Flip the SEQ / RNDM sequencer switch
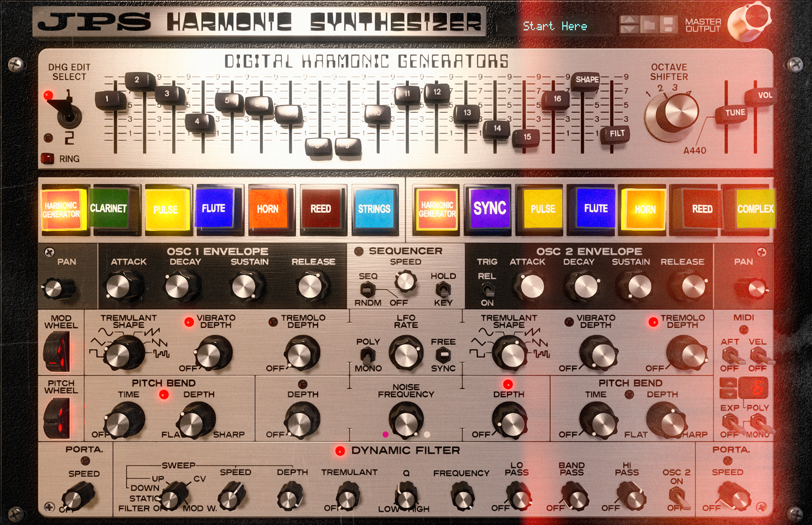The image size is (812, 525). click(x=367, y=289)
